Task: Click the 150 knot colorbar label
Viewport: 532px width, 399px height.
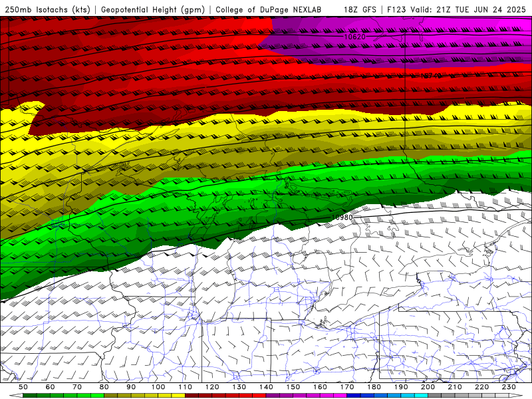Action: (x=293, y=387)
